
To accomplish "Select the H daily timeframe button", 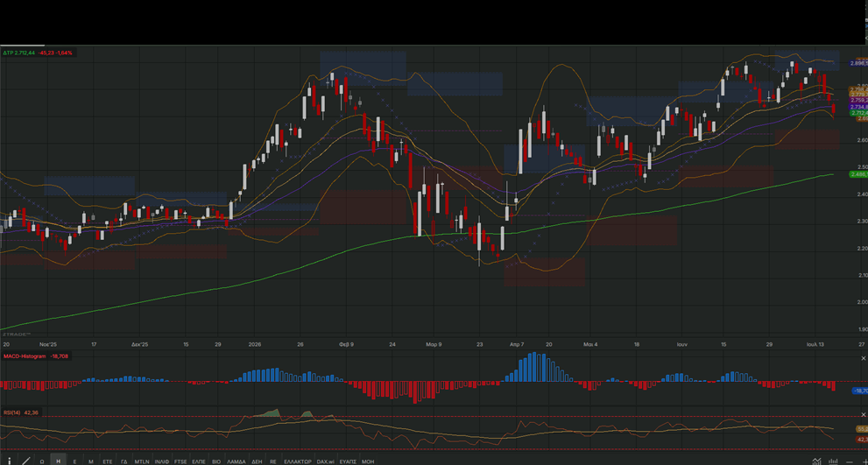I will 58,461.
